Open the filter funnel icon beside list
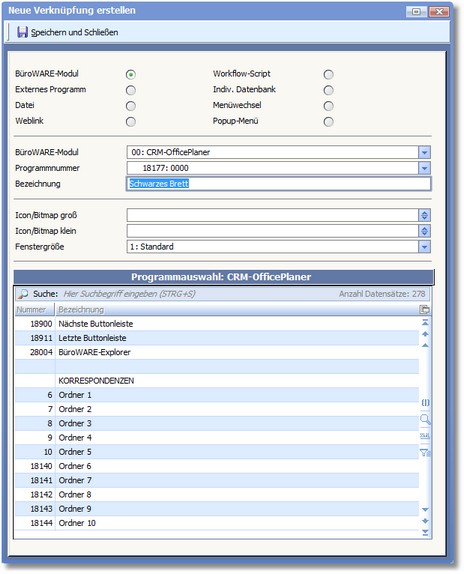 [x=425, y=453]
